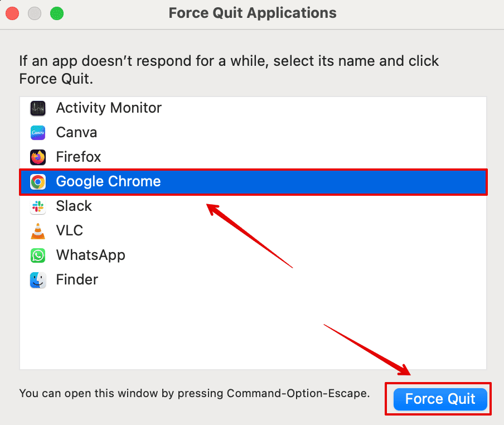Close the Force Quit Applications window
This screenshot has width=504, height=425.
(12, 13)
